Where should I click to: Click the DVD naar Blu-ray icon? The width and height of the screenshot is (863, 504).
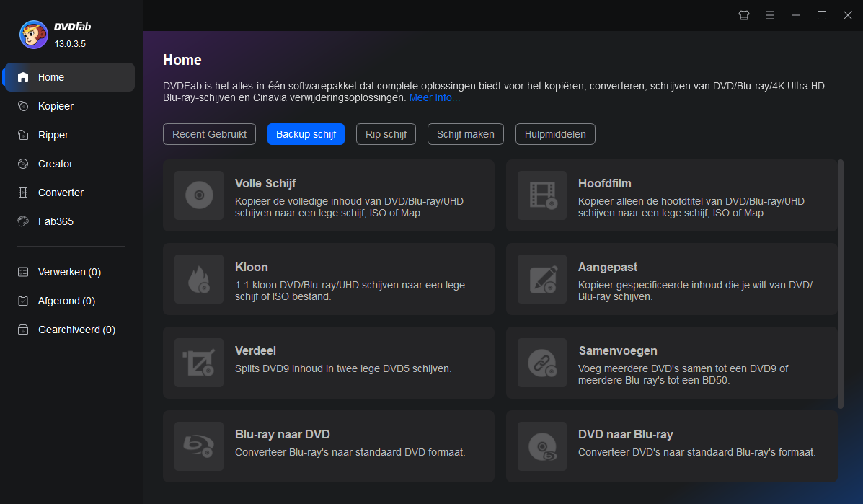(542, 446)
